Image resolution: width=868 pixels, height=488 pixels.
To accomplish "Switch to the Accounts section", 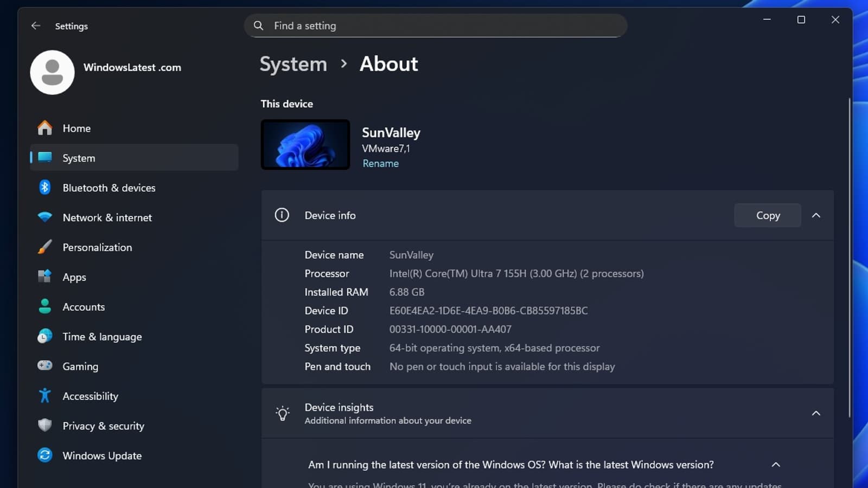I will coord(134,307).
